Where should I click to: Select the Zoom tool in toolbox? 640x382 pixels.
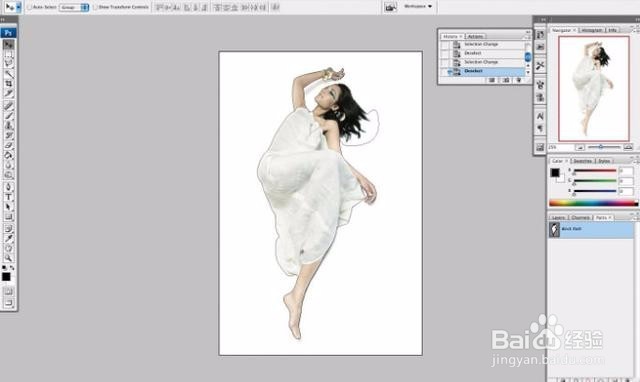pyautogui.click(x=9, y=258)
